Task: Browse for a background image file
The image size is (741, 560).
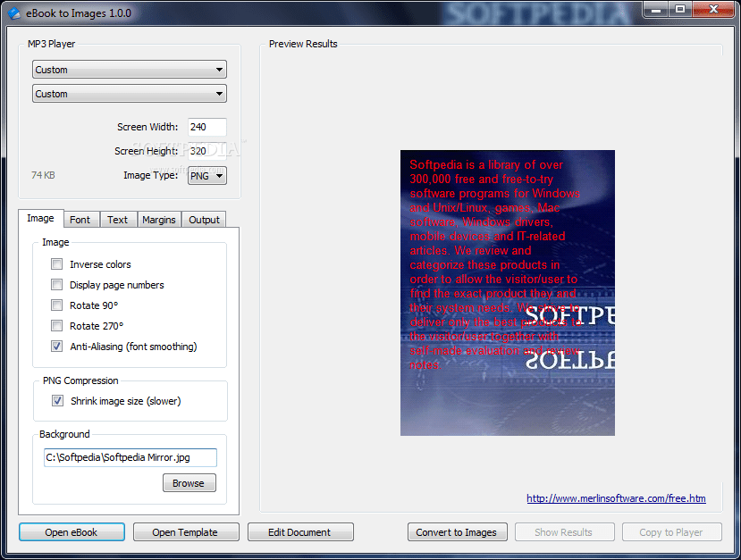Action: click(189, 482)
